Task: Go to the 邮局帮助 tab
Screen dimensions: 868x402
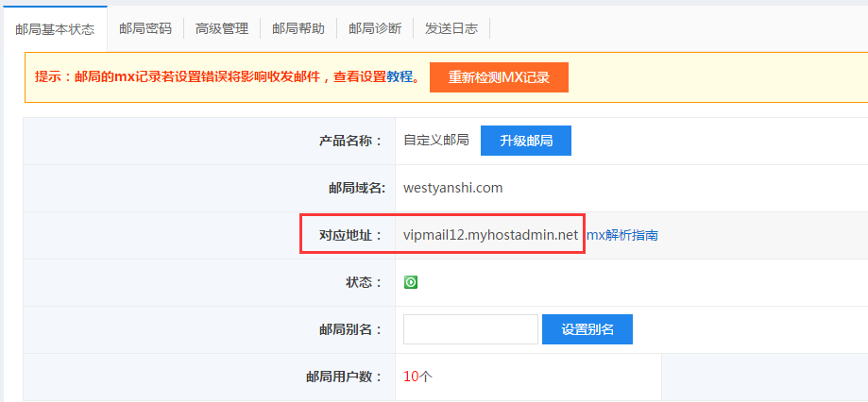Action: pyautogui.click(x=298, y=29)
